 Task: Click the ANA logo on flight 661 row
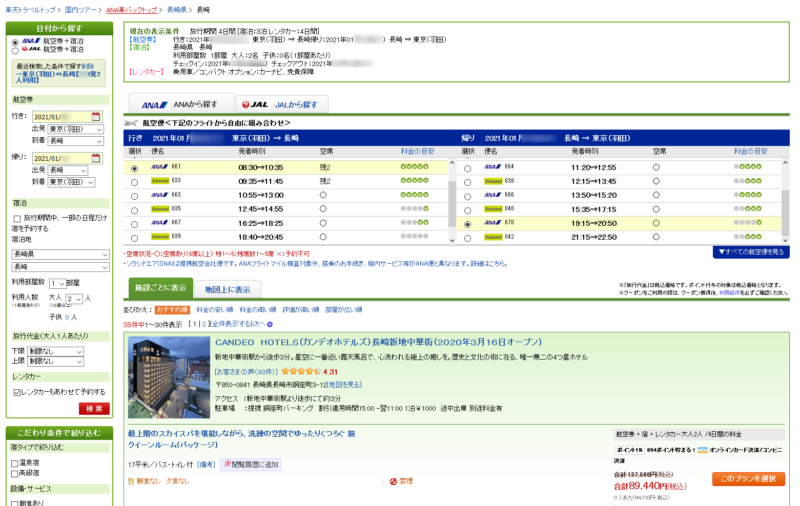pos(160,167)
